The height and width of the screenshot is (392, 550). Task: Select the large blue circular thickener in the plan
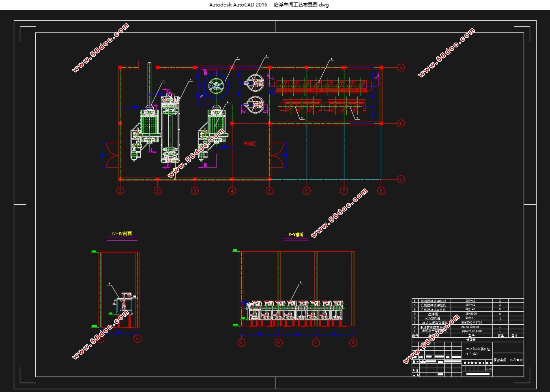(216, 86)
